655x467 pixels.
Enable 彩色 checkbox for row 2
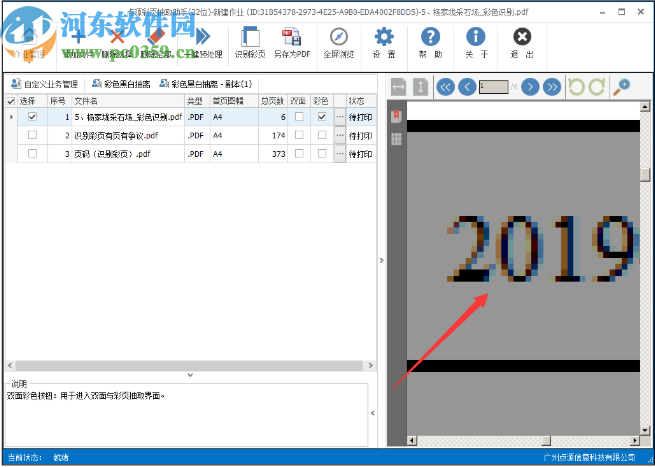[322, 135]
